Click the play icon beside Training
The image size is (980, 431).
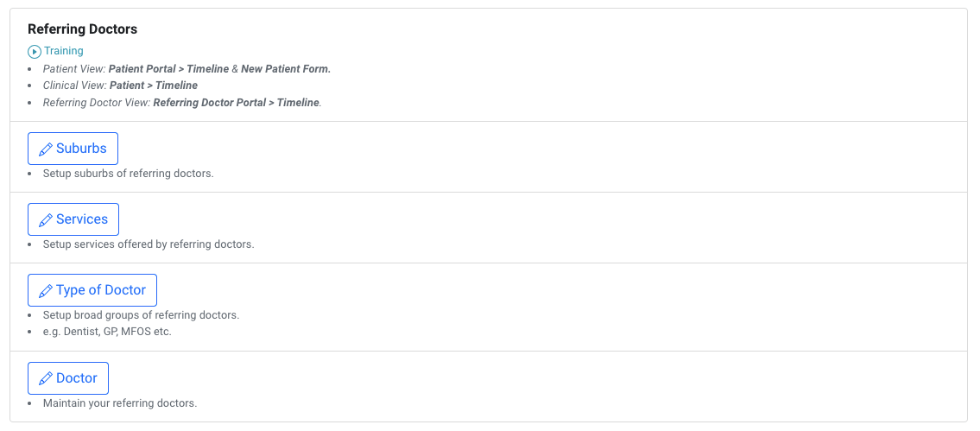click(35, 51)
